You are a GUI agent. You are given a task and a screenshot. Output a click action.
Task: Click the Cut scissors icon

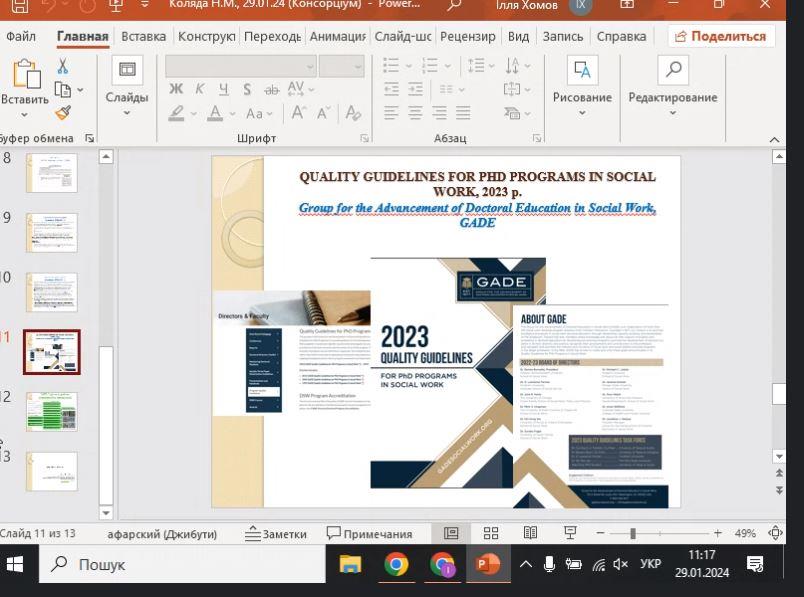(63, 66)
